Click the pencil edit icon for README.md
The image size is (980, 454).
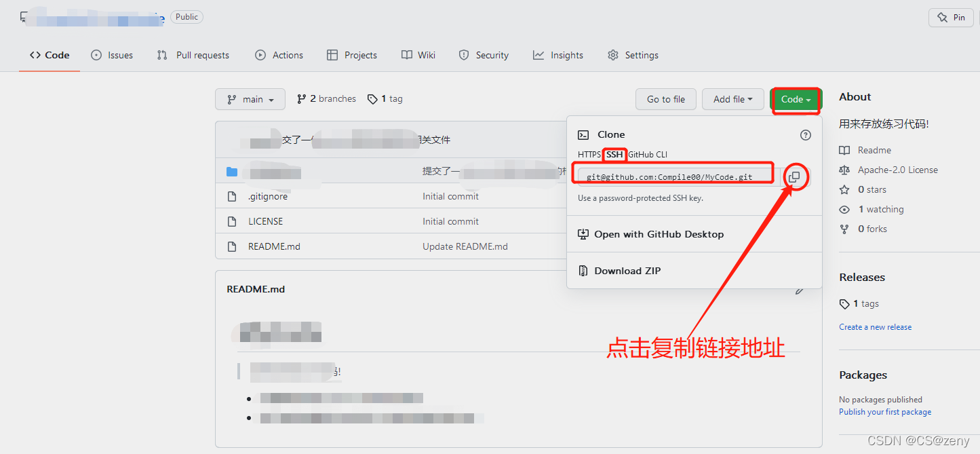(800, 290)
